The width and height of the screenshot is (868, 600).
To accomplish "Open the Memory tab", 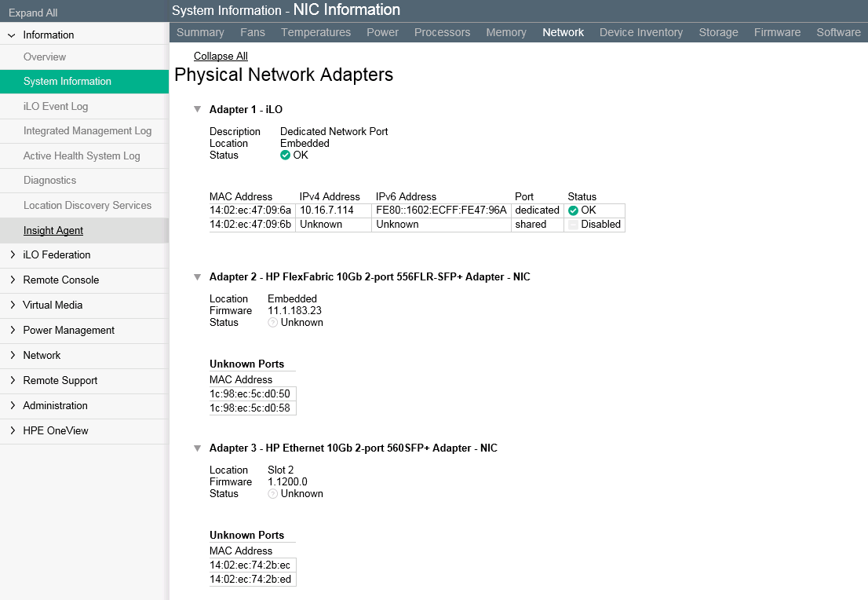I will point(506,32).
